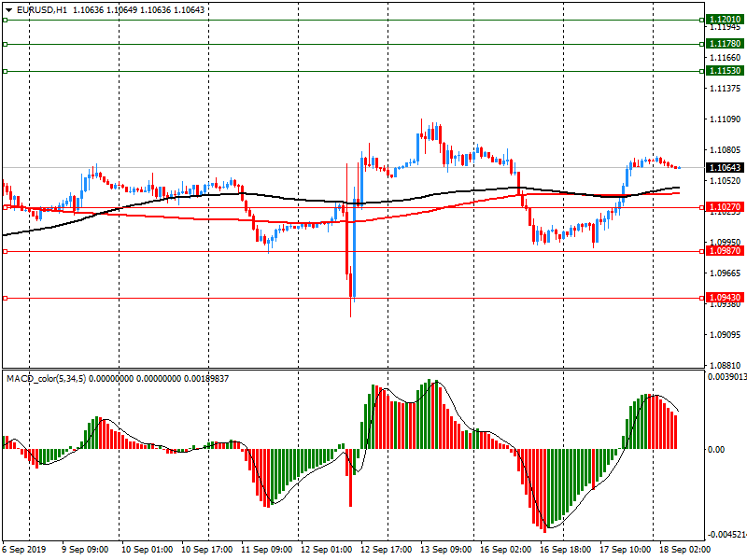747x560 pixels.
Task: Click the 12 Sep 17:00 time label
Action: coord(387,550)
